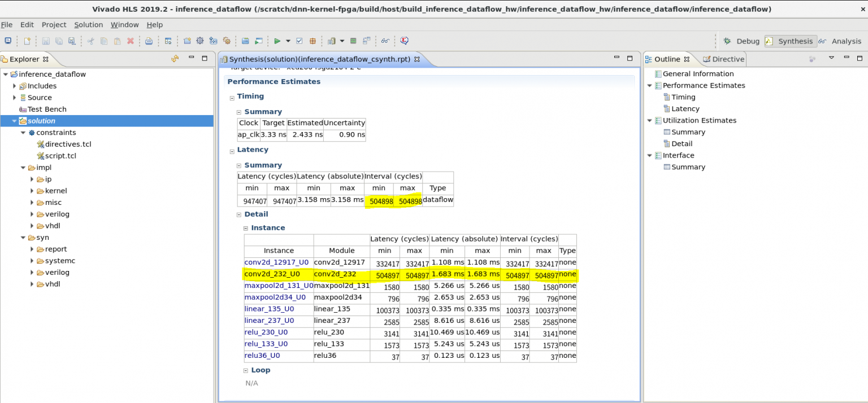Open the dropdown arrow beside Run icon
Image resolution: width=868 pixels, height=403 pixels.
(x=288, y=41)
